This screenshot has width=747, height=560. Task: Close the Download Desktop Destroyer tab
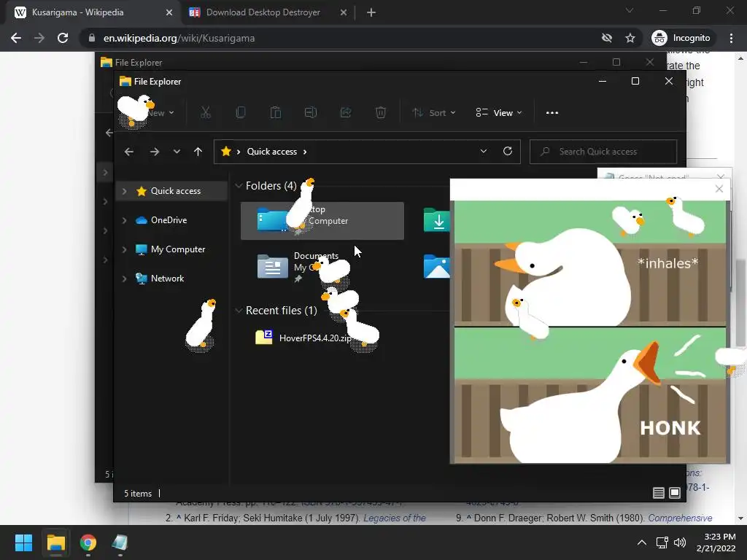343,12
